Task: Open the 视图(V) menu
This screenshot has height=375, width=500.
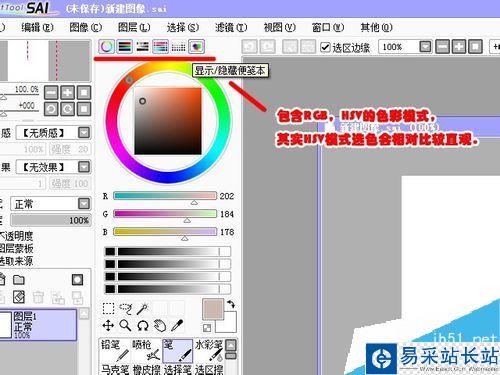Action: 280,27
